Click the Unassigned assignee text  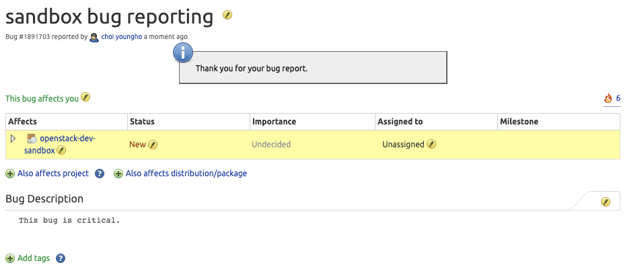[x=403, y=145]
